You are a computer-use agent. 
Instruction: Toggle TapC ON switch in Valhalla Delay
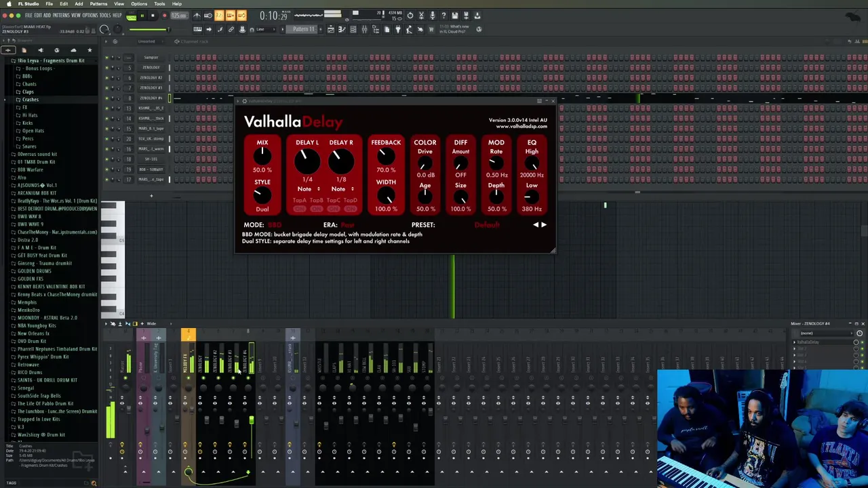point(334,209)
